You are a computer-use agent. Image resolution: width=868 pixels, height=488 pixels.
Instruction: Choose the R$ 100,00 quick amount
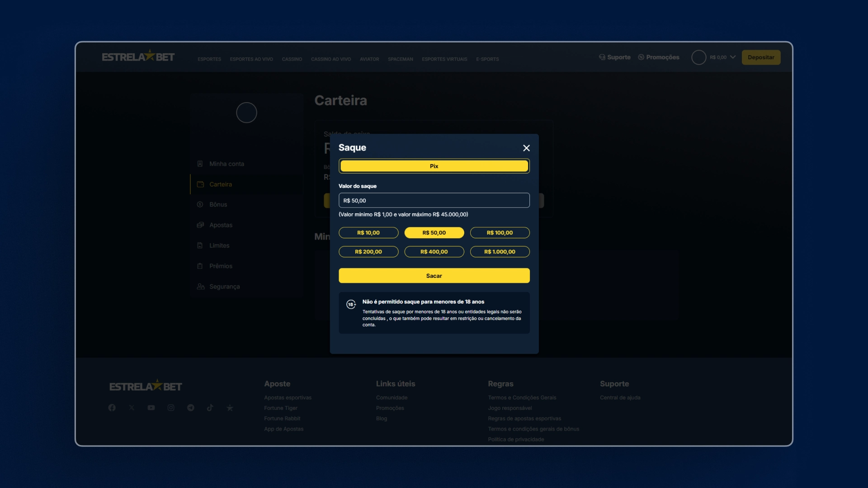pos(500,233)
